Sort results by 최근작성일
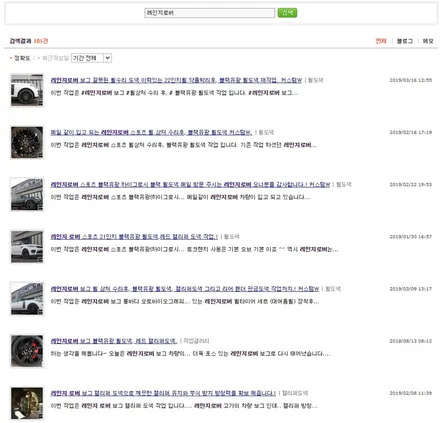440x423 pixels. click(55, 58)
